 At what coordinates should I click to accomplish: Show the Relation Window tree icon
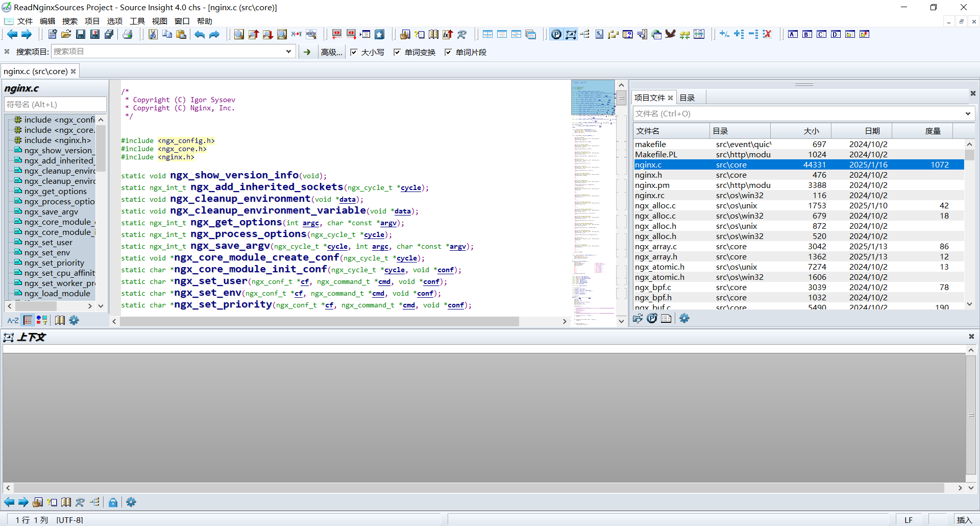coord(585,34)
